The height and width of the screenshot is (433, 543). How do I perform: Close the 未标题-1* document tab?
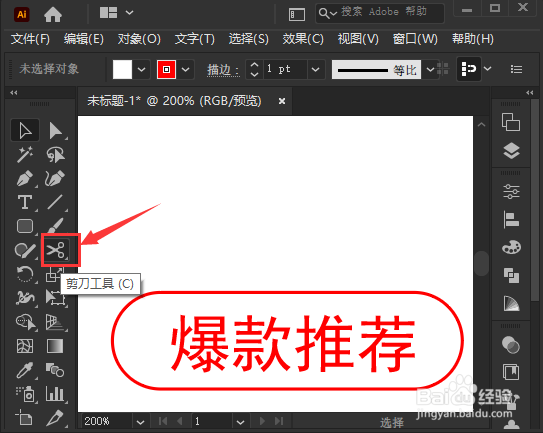[282, 101]
